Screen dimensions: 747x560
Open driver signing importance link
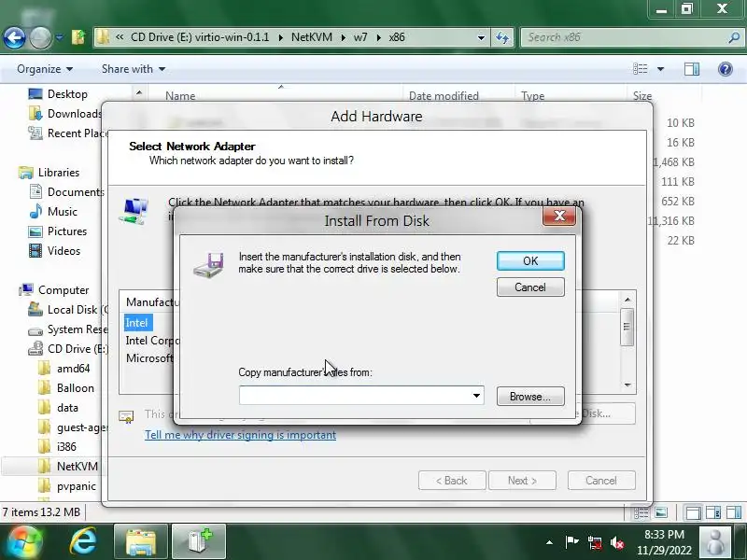coord(240,435)
